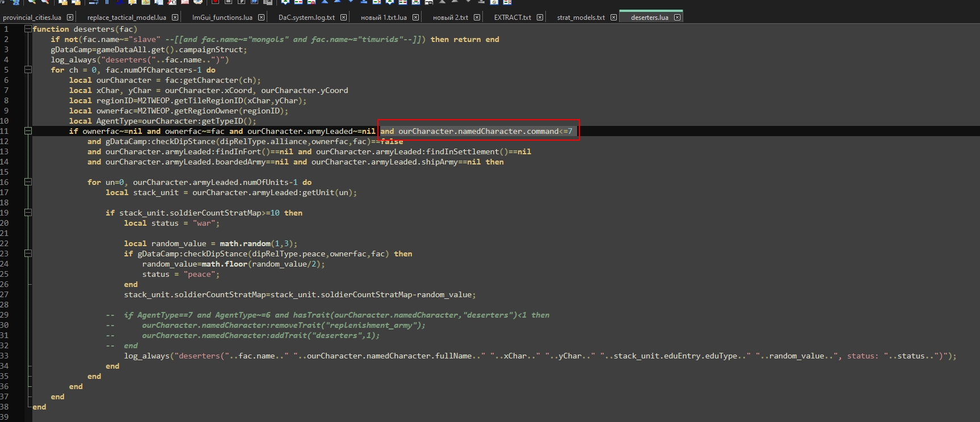Close the provincial_cities.lua tab
980x422 pixels.
pos(70,18)
